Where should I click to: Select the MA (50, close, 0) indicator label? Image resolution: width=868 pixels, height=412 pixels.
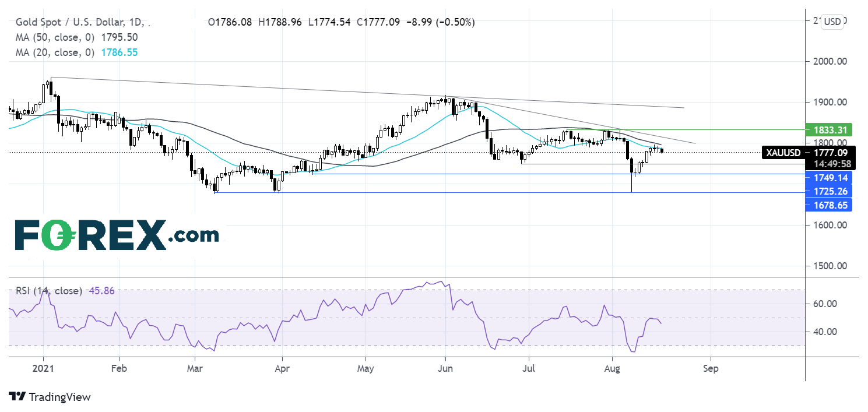click(x=55, y=37)
